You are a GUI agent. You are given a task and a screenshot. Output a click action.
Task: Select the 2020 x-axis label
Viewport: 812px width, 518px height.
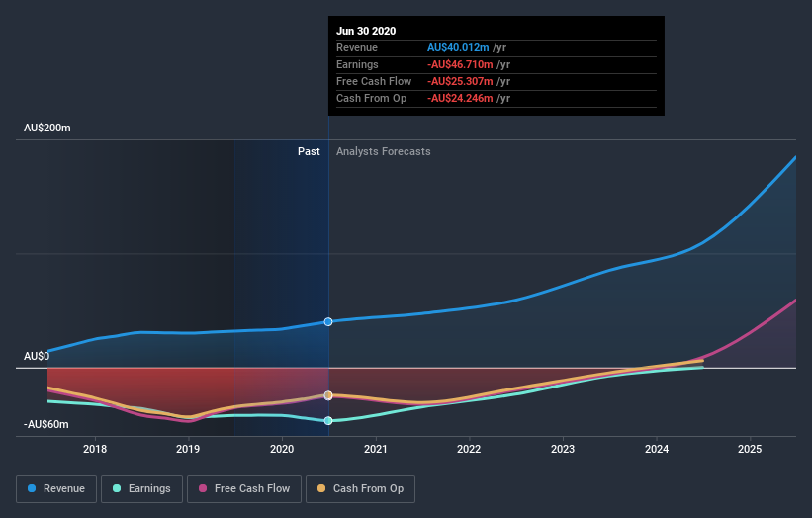tap(282, 449)
